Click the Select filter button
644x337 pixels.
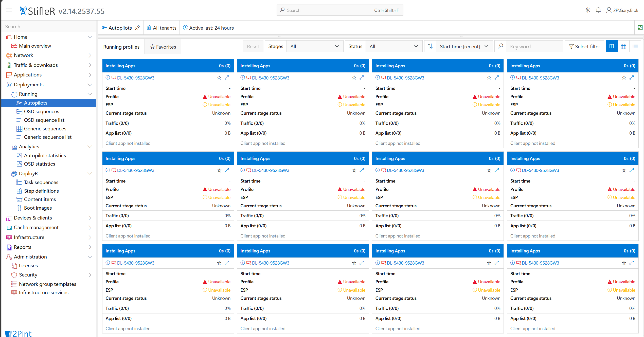tap(584, 46)
